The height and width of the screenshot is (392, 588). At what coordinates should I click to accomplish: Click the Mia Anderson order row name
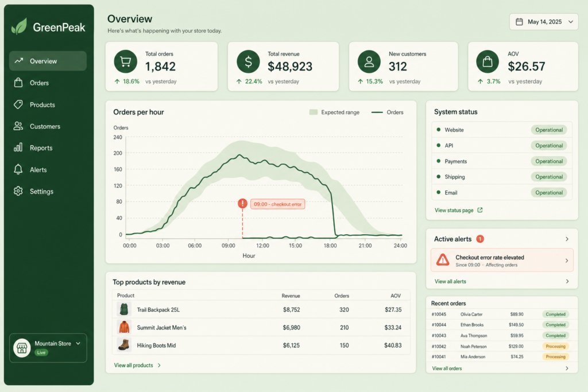tap(473, 357)
